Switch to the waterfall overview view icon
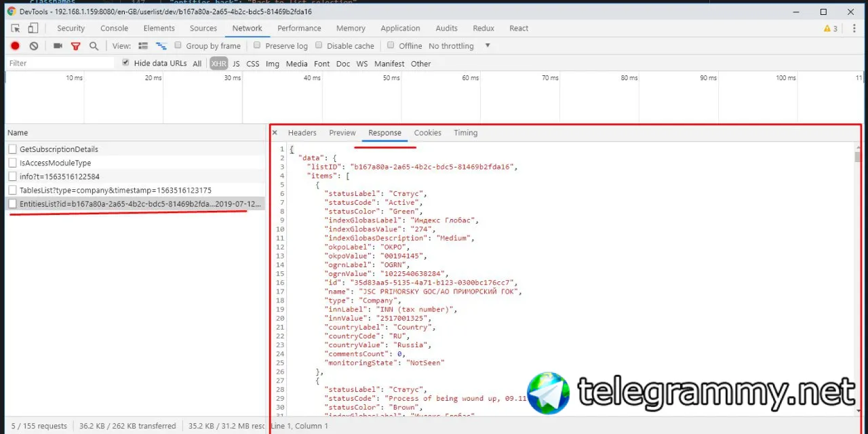The height and width of the screenshot is (434, 868). point(161,46)
